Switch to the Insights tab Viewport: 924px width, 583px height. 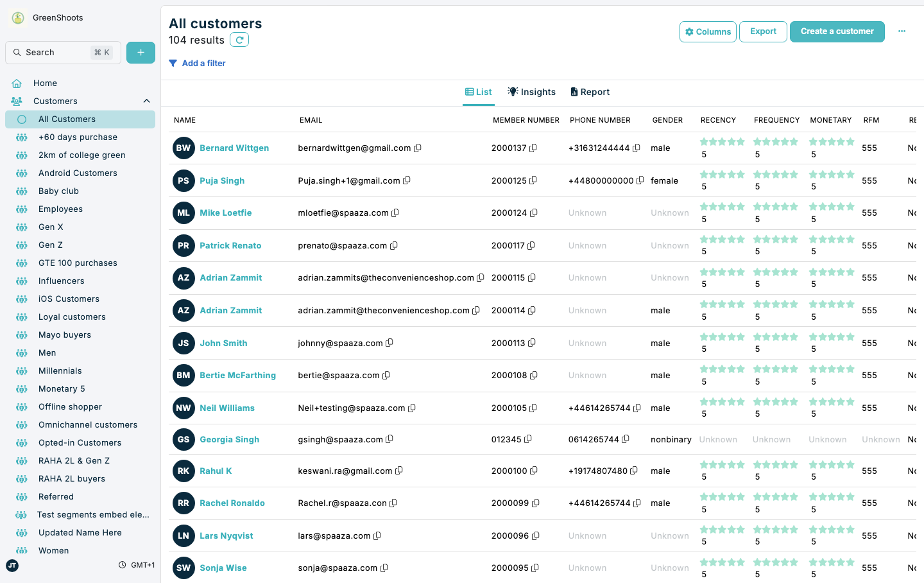[531, 92]
